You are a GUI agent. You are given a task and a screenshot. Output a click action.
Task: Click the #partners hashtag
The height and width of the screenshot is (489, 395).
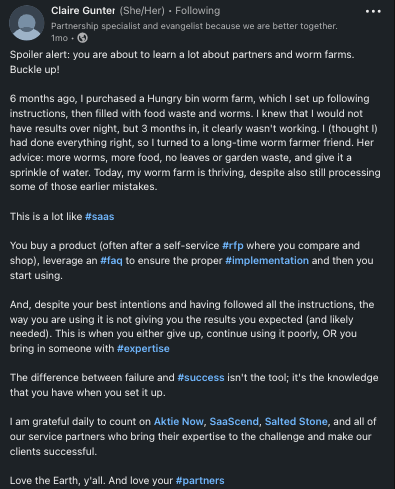point(200,481)
